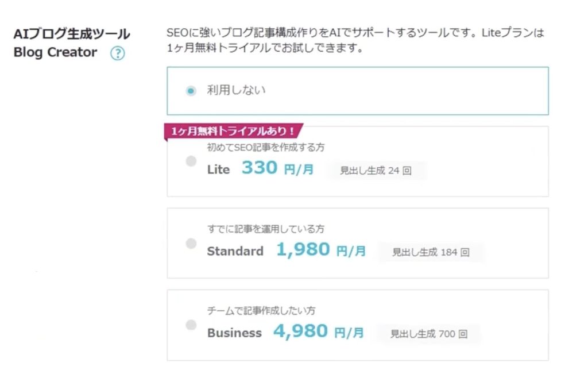
Task: Click the 見出し生成 184 回 badge
Action: (x=431, y=252)
